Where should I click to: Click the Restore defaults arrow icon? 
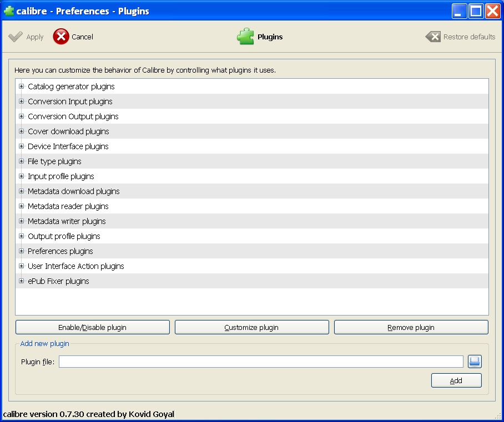pyautogui.click(x=433, y=37)
